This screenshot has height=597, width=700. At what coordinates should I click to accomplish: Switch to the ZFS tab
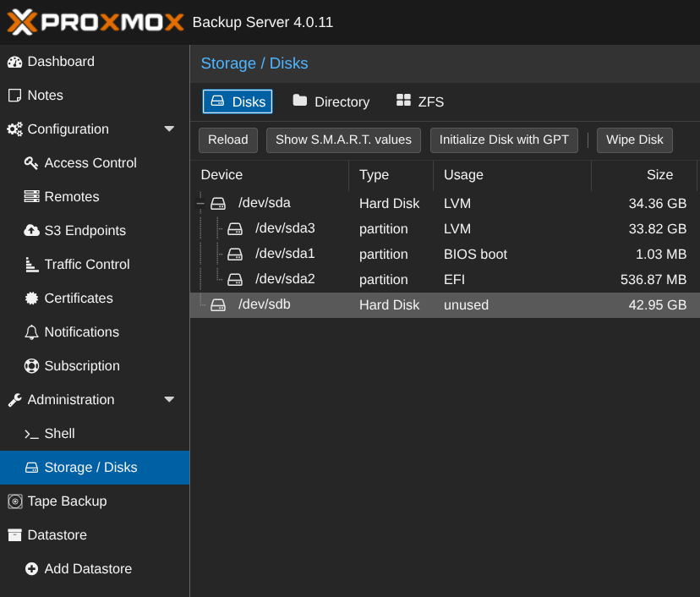click(420, 101)
